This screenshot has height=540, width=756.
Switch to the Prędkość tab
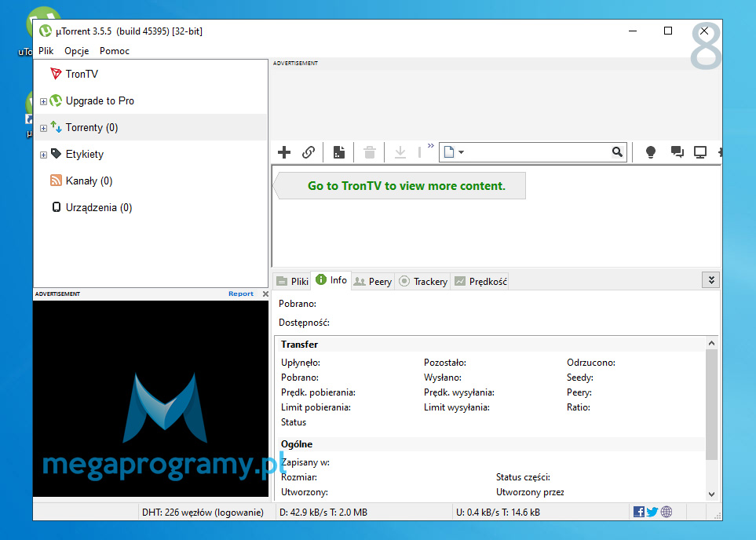point(480,282)
